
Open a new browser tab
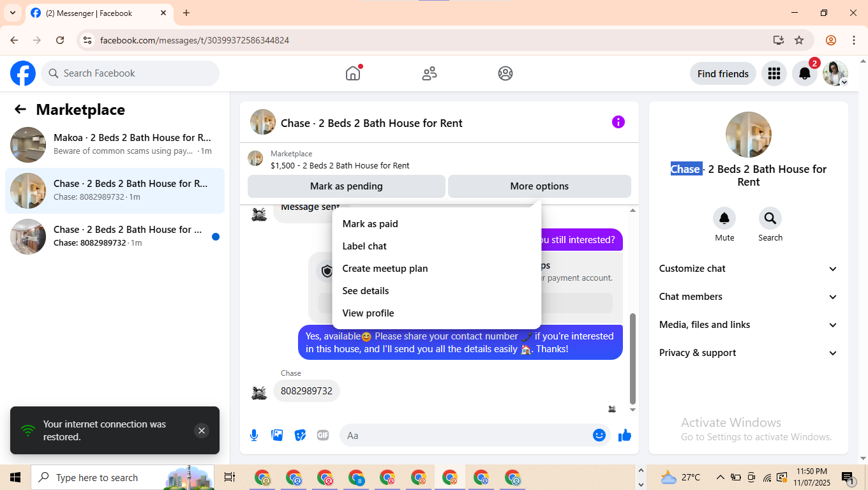click(186, 13)
